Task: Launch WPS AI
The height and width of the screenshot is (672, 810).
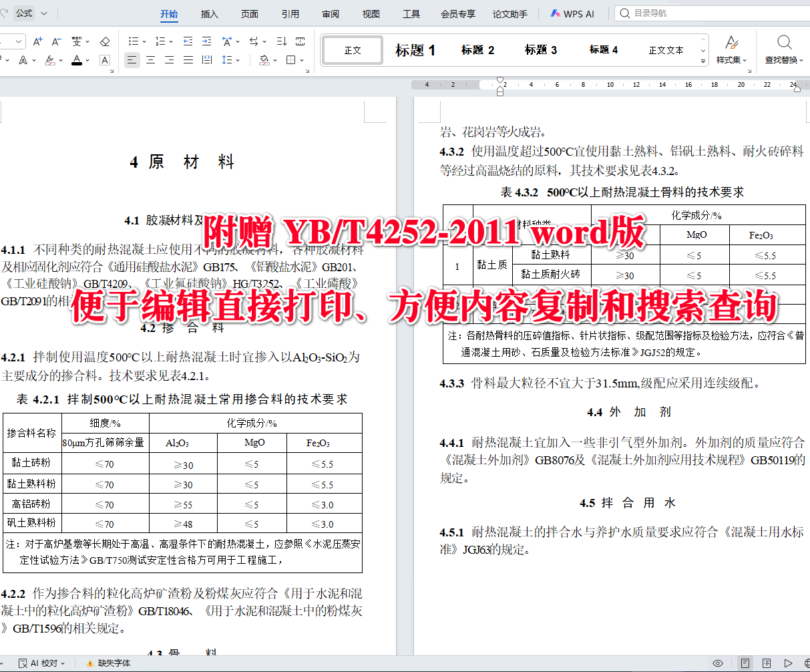Action: (x=573, y=13)
